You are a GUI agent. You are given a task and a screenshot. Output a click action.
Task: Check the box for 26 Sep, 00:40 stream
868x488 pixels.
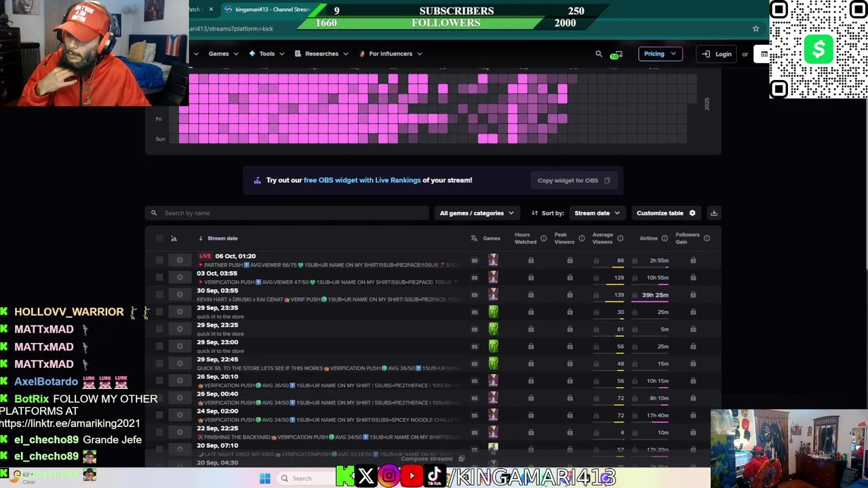tap(159, 398)
